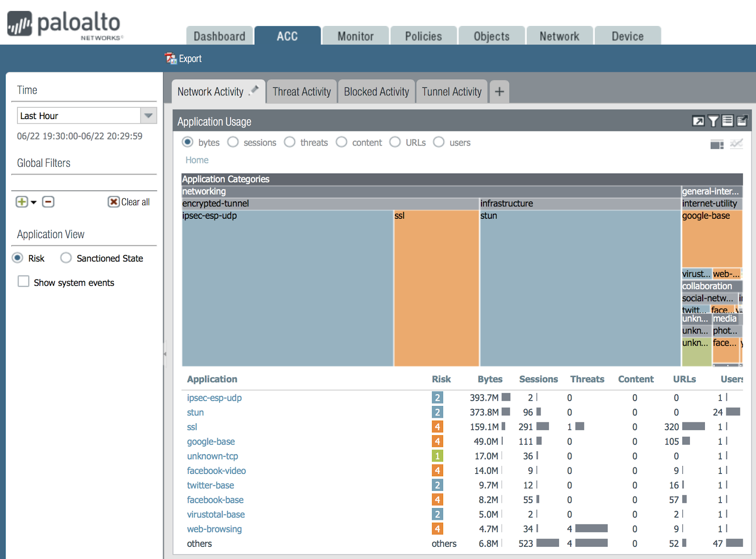Open the Application Usage filter funnel icon
The width and height of the screenshot is (756, 559).
point(713,121)
